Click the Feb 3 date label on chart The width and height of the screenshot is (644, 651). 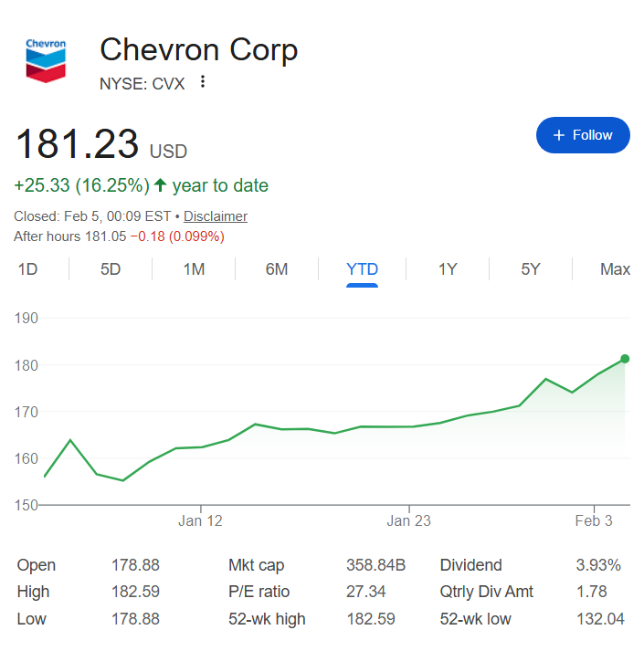coord(595,521)
